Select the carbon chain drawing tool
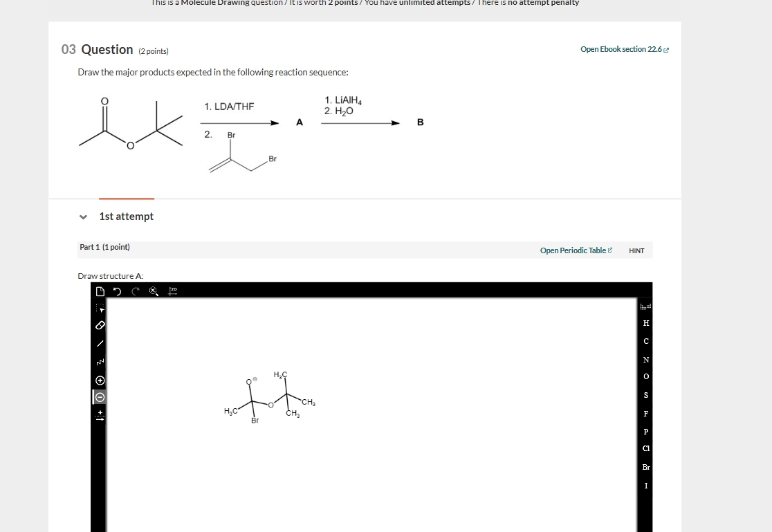This screenshot has width=772, height=532. tap(100, 362)
